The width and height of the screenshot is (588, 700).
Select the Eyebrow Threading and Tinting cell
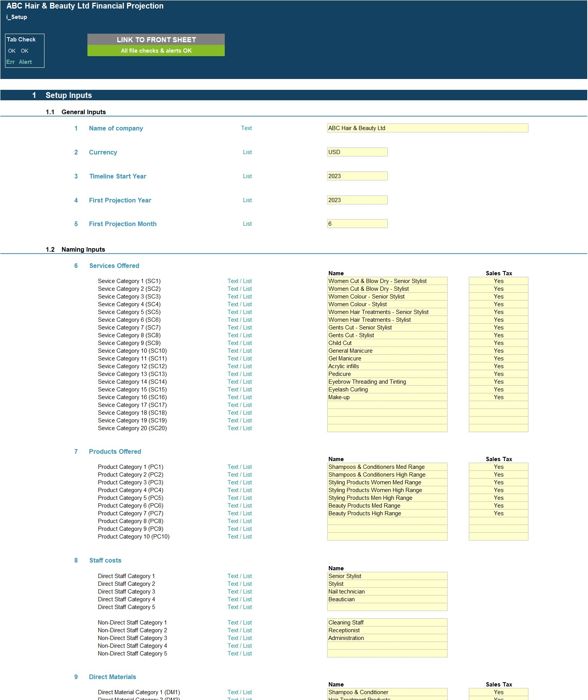(x=387, y=382)
